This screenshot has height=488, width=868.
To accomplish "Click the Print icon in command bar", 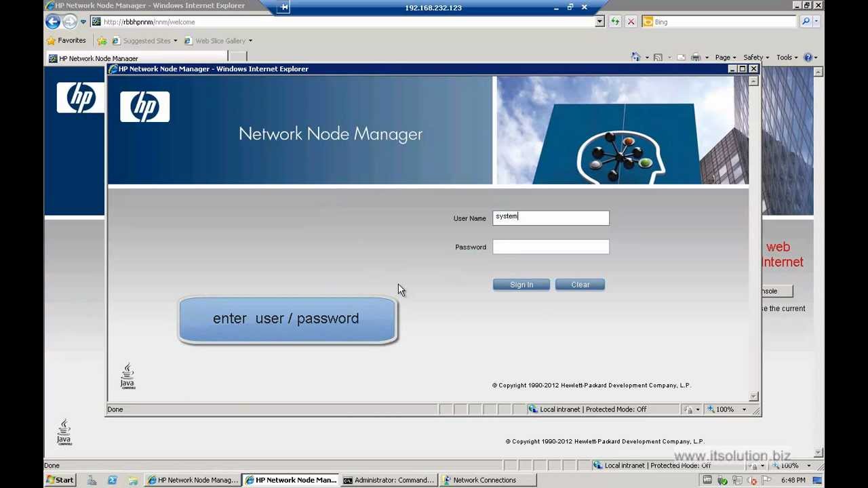I will tap(696, 58).
